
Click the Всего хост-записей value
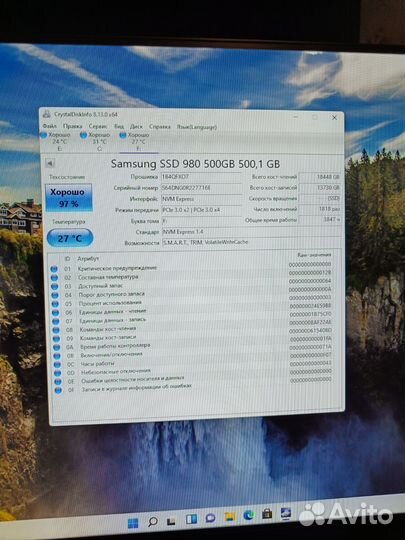click(320, 188)
